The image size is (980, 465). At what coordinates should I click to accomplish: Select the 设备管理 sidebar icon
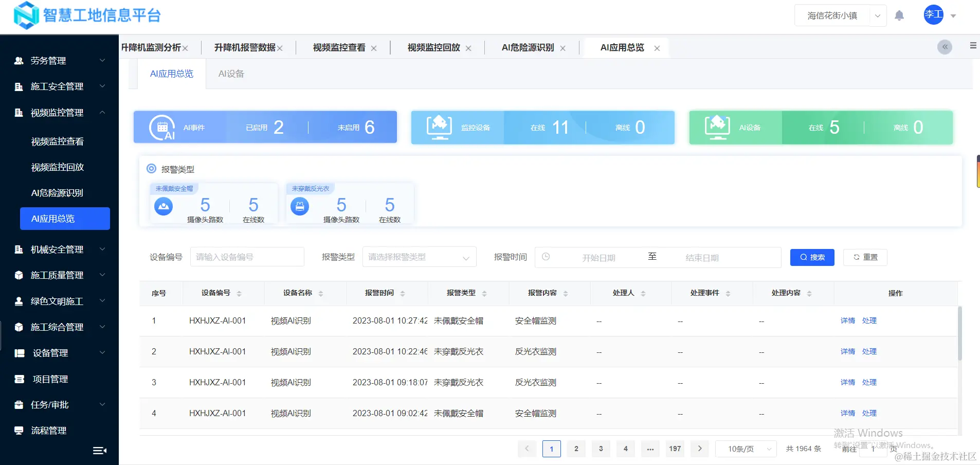click(x=20, y=353)
